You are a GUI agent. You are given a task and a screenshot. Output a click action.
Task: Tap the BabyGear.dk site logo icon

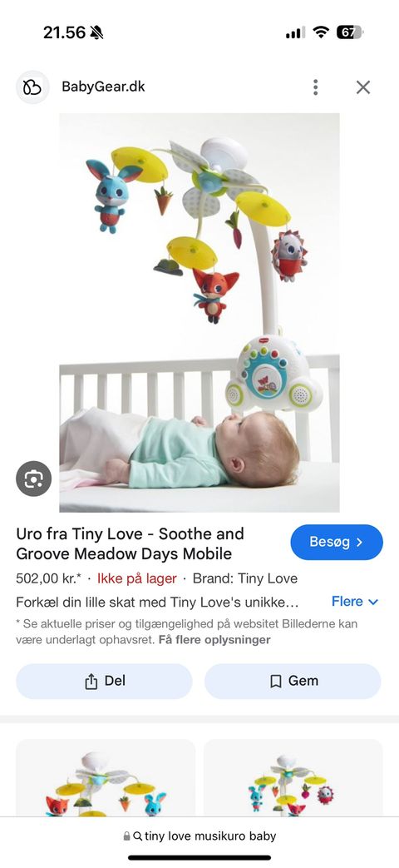(32, 87)
